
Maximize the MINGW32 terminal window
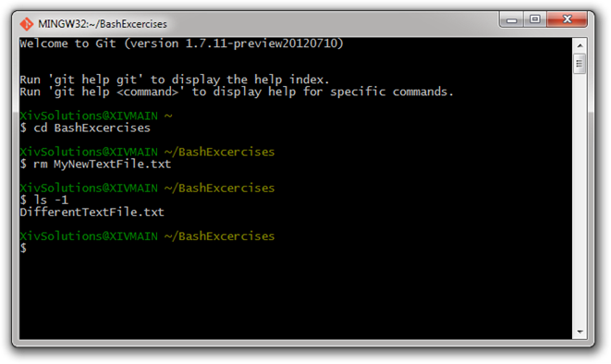[535, 19]
